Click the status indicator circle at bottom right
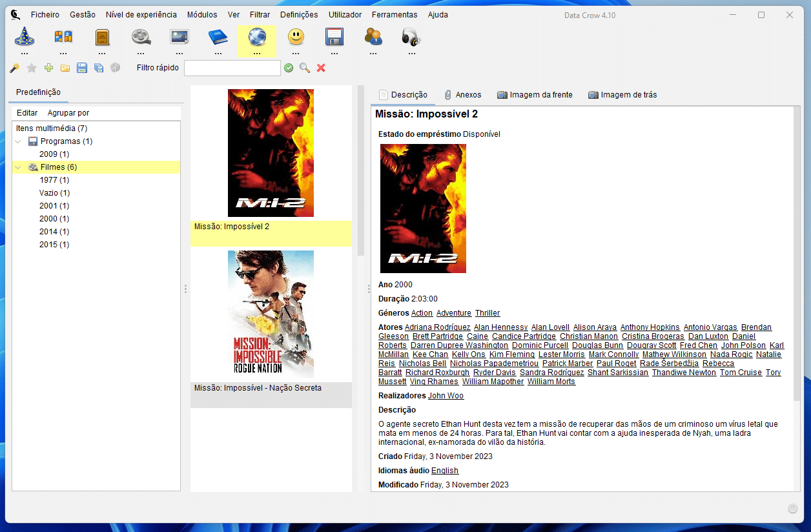This screenshot has width=811, height=532. (793, 509)
